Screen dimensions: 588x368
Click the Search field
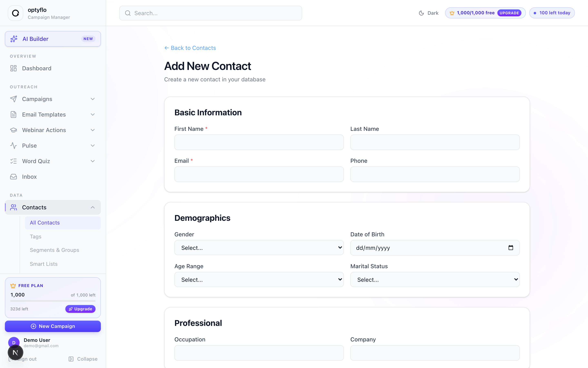pos(211,13)
